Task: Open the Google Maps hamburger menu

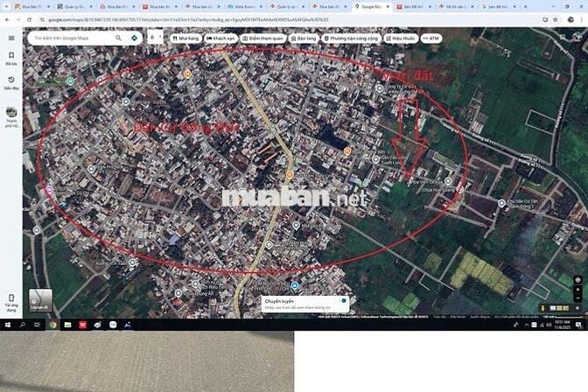Action: [x=10, y=38]
